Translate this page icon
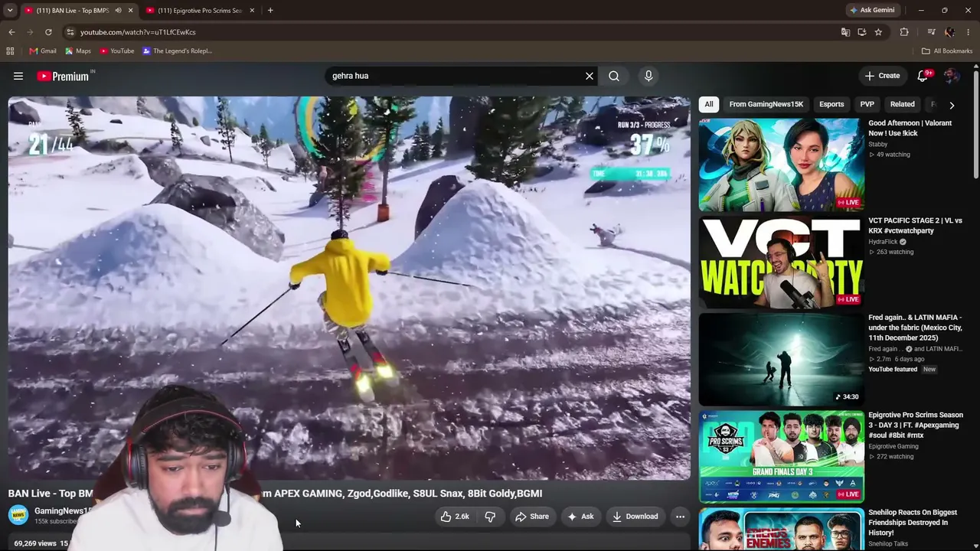Image resolution: width=980 pixels, height=551 pixels. (845, 32)
